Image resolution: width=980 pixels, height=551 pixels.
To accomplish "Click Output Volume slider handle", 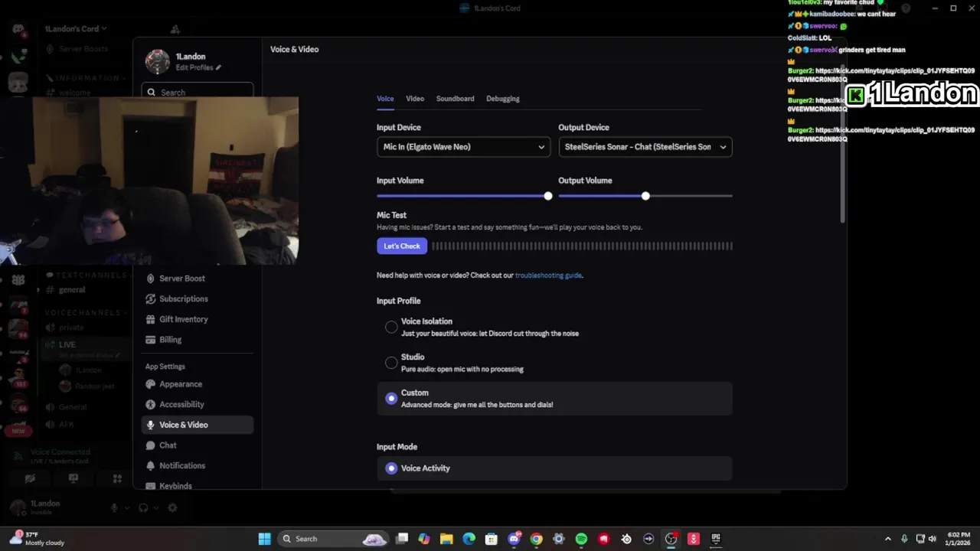I will (x=645, y=196).
